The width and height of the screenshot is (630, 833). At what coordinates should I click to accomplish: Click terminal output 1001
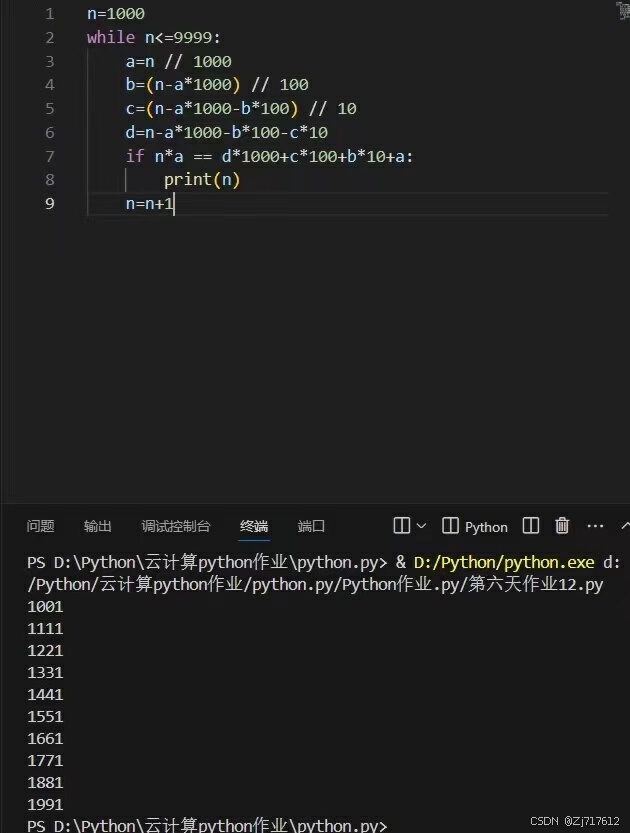(45, 607)
